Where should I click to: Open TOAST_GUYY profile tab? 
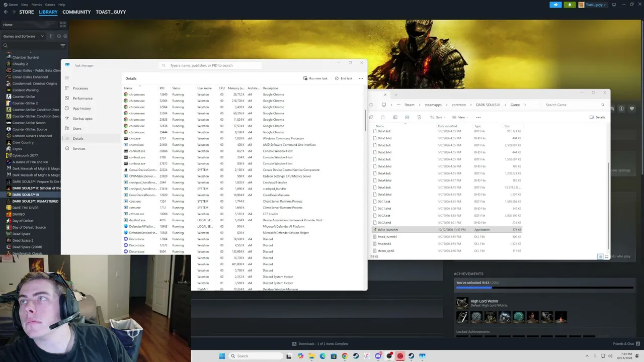coord(111,12)
